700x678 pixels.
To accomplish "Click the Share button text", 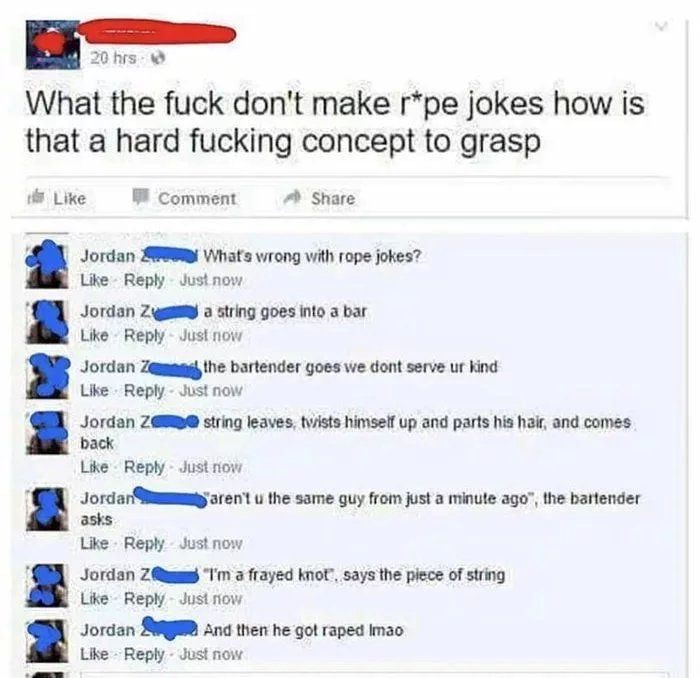I will pos(333,199).
